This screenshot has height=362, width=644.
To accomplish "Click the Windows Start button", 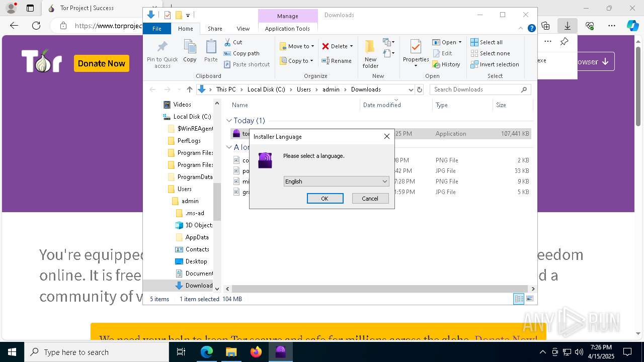I will (12, 352).
